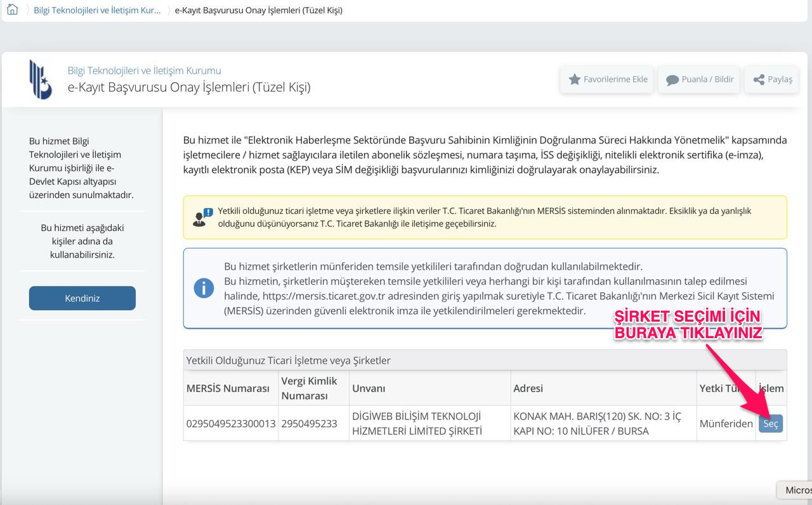Screen dimensions: 812x505
Task: Click the MERSİS Numarası column header
Action: (228, 388)
